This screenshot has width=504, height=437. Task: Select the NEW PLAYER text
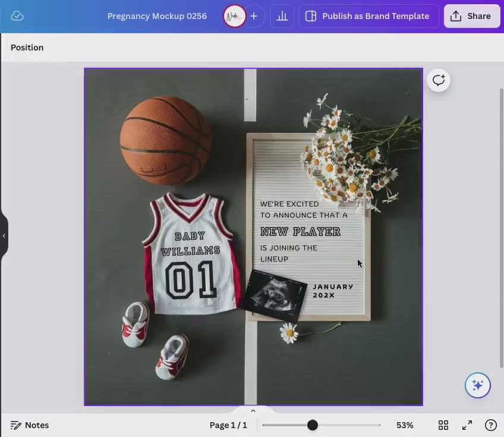point(300,232)
